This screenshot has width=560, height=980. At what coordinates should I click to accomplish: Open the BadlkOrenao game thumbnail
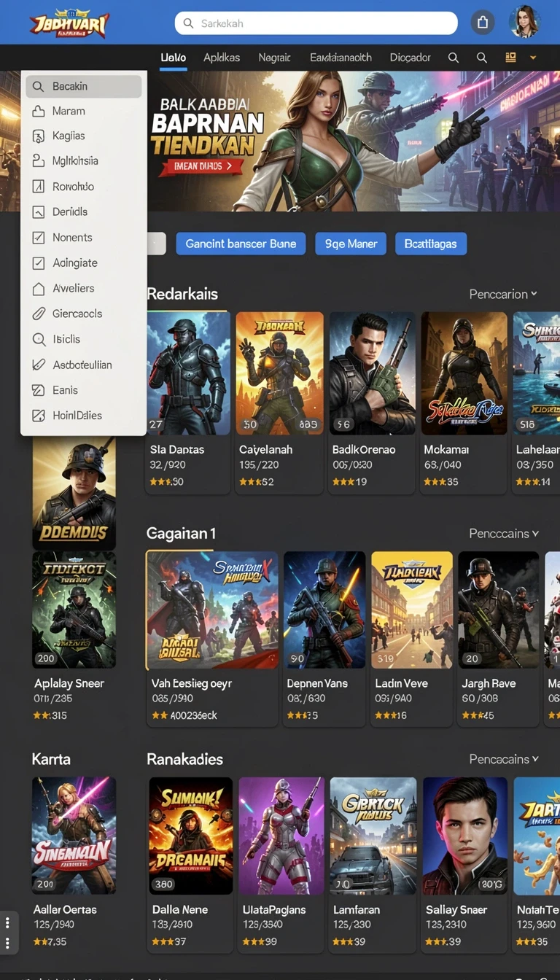click(x=373, y=373)
